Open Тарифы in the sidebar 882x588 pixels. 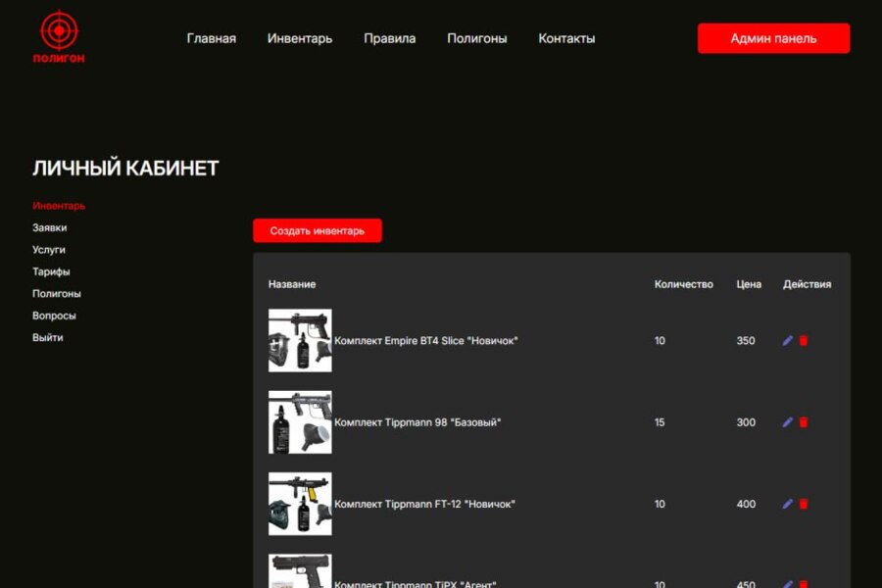51,271
